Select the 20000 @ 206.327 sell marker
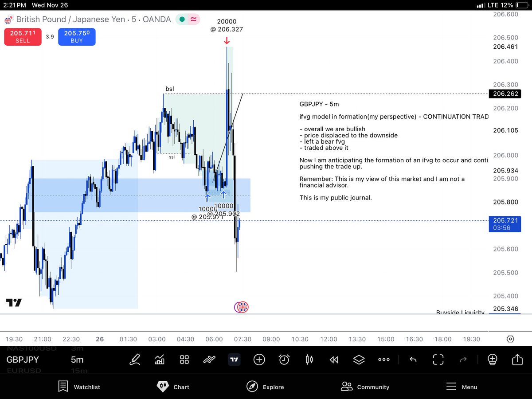The width and height of the screenshot is (532, 399). click(x=227, y=31)
